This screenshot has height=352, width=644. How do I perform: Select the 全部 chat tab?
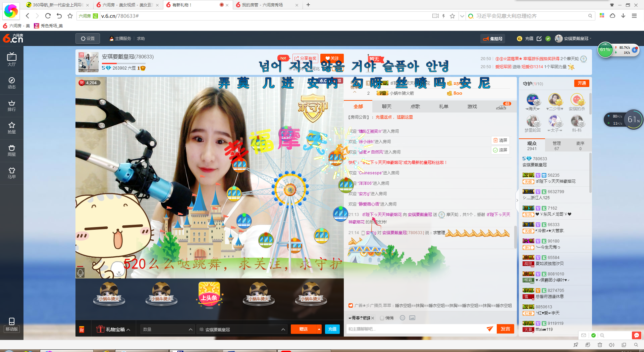click(x=358, y=106)
